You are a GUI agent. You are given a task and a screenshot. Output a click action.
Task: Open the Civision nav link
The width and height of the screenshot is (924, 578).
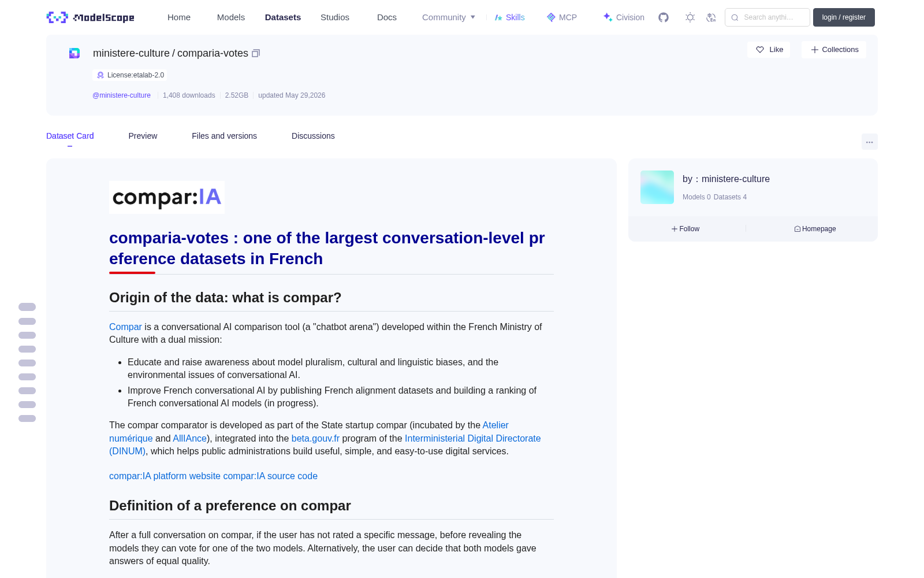tap(624, 17)
